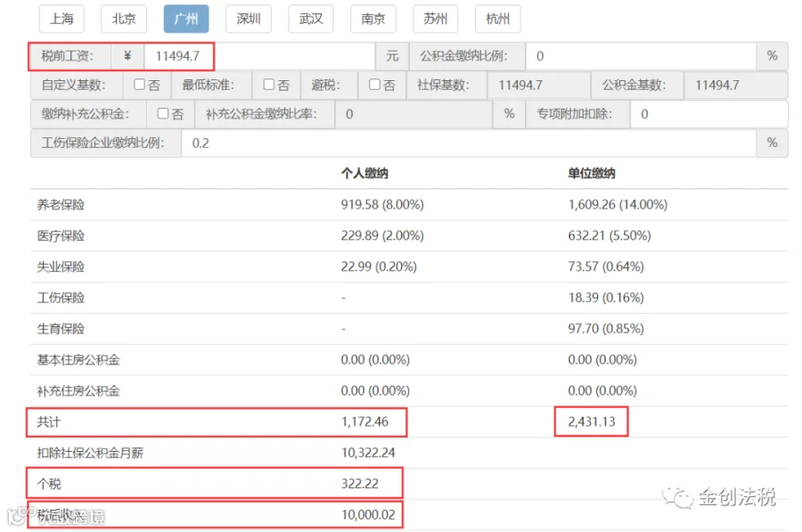Edit the 公积金基数 field
This screenshot has height=532, width=802.
pyautogui.click(x=736, y=85)
